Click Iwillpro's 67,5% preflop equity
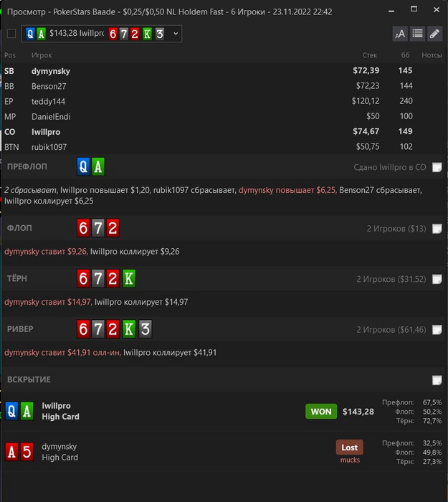This screenshot has width=448, height=502. pyautogui.click(x=432, y=402)
